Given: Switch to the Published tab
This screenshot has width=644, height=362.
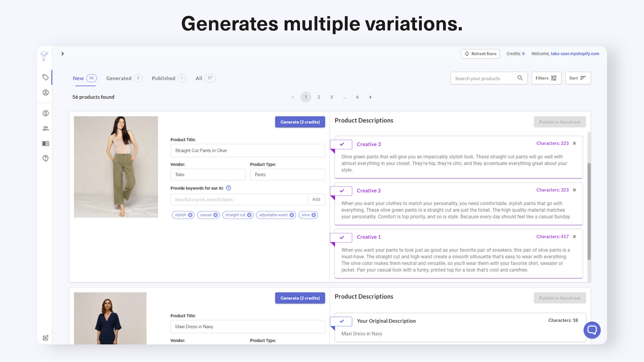Looking at the screenshot, I should tap(165, 78).
